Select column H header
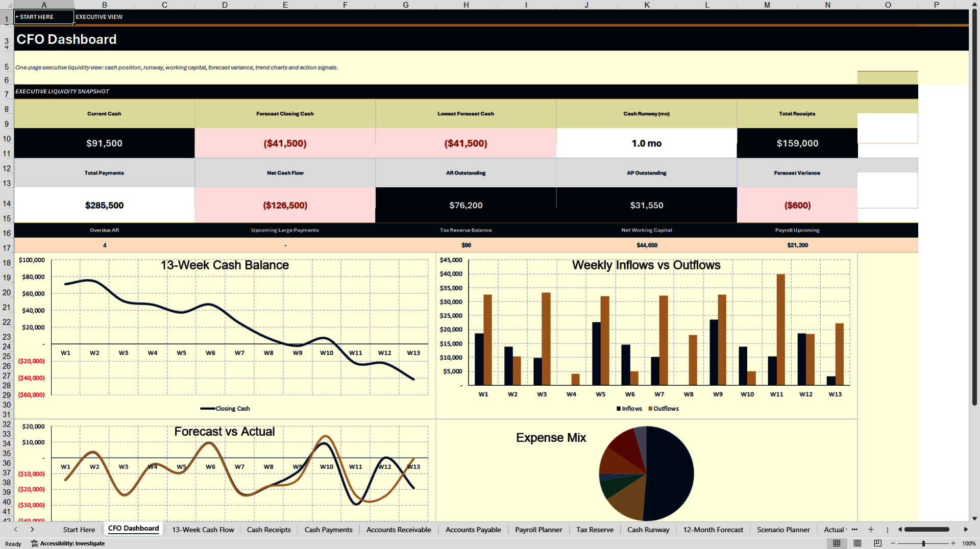This screenshot has width=980, height=549. point(466,5)
